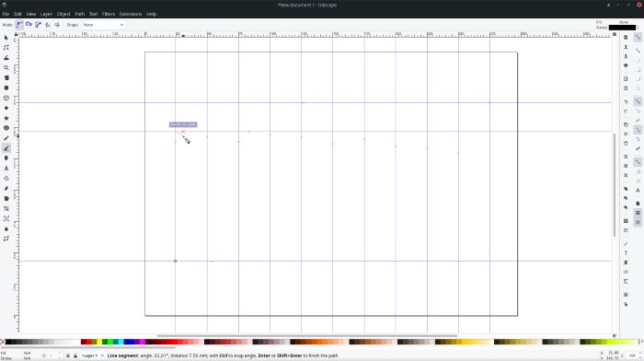Open the Layer menu
Screen dimensions: 644x361
46,14
